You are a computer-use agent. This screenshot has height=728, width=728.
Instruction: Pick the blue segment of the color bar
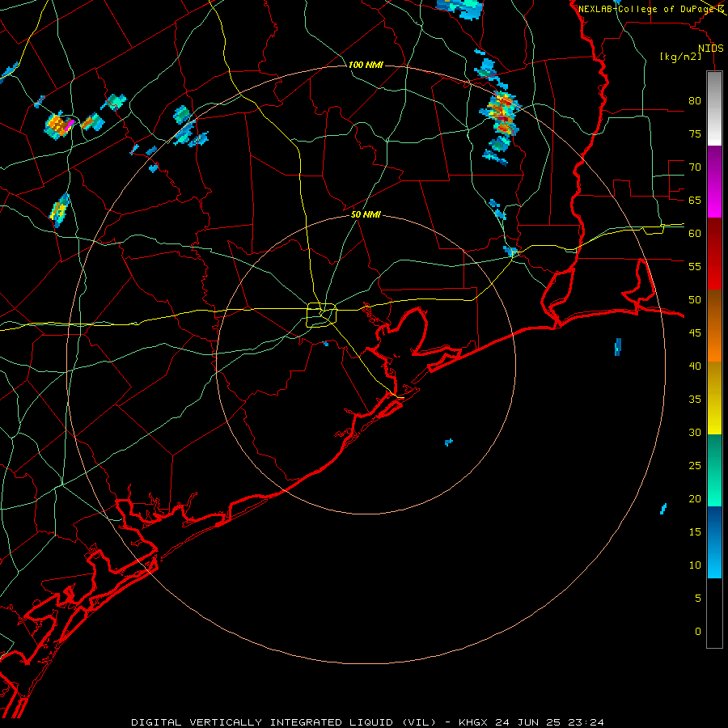[x=714, y=542]
